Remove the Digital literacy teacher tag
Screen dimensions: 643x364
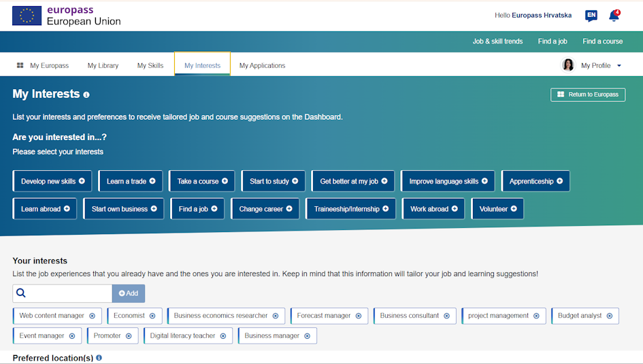coord(223,336)
